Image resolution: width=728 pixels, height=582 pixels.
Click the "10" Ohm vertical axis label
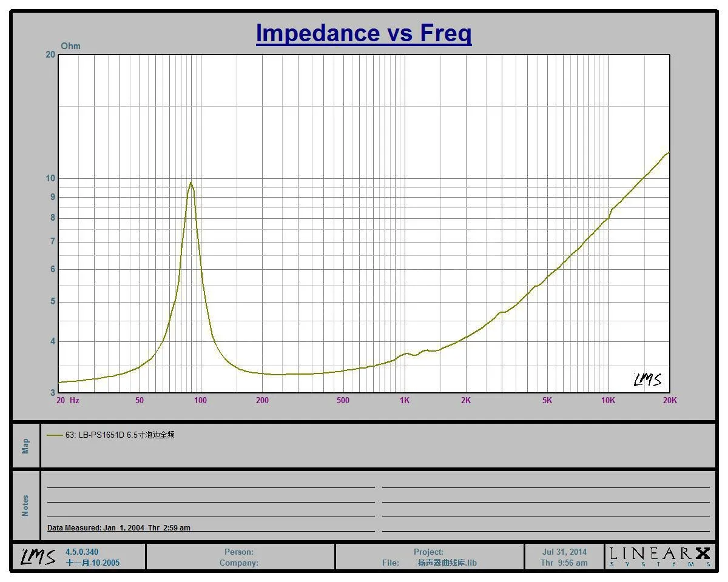coord(50,178)
